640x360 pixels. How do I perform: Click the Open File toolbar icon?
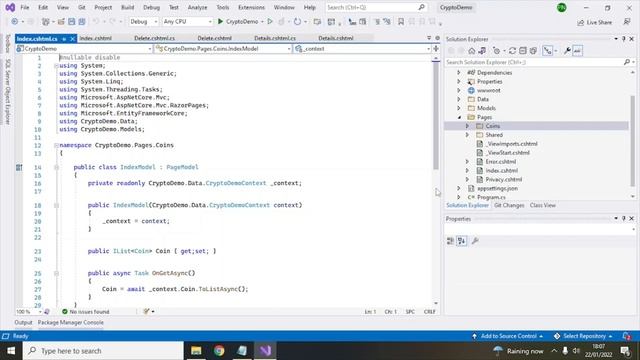click(x=61, y=22)
